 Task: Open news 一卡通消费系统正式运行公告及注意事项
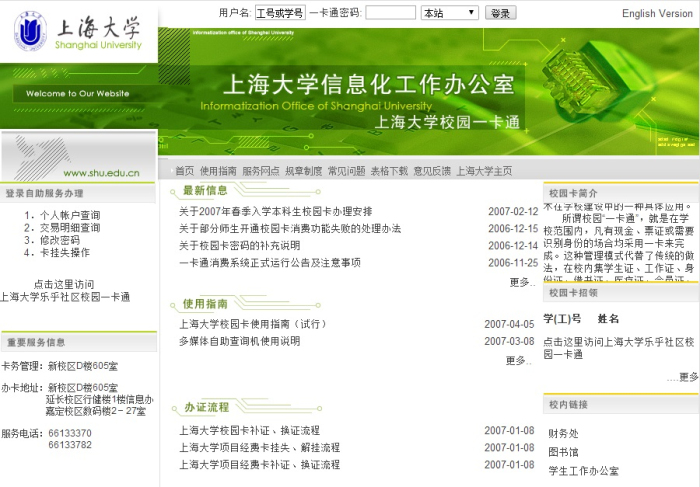coord(270,262)
